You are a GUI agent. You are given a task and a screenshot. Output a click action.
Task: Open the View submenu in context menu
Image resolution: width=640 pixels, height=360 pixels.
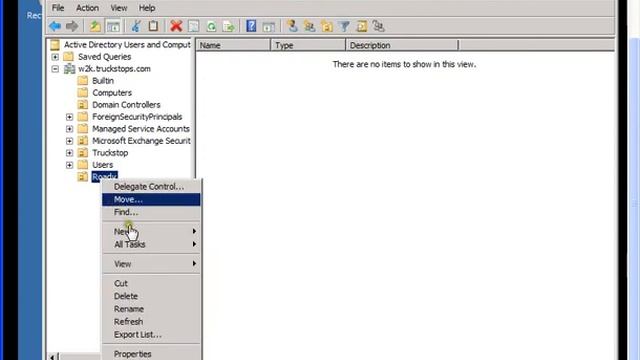coord(151,264)
